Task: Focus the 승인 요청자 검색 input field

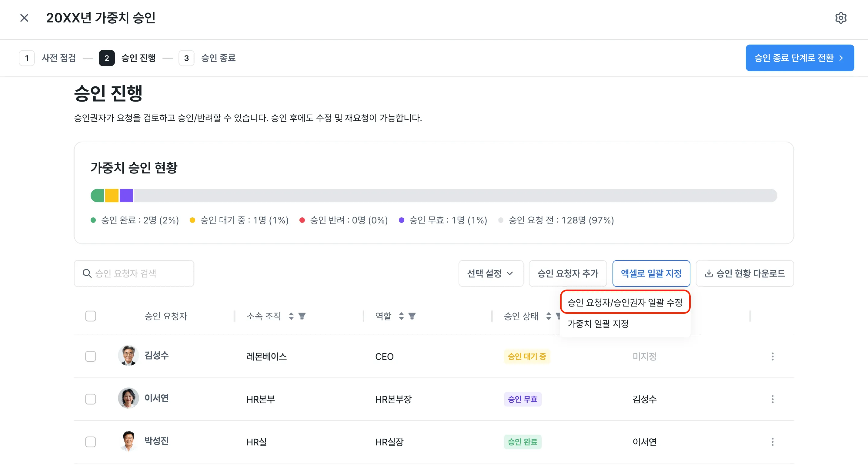Action: (x=134, y=273)
